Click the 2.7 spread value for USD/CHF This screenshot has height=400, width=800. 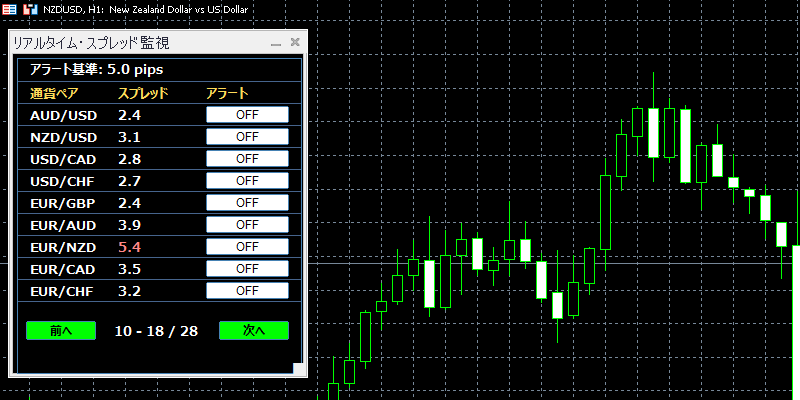(130, 181)
